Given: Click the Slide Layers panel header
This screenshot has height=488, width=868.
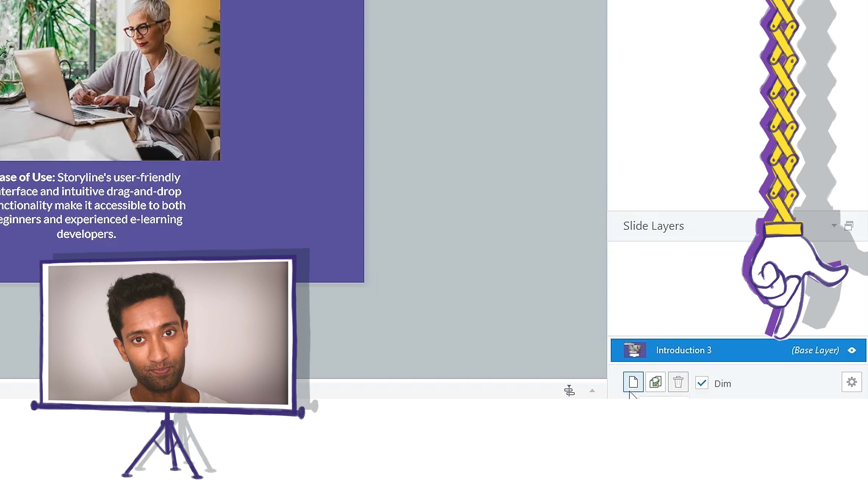Looking at the screenshot, I should (x=653, y=225).
